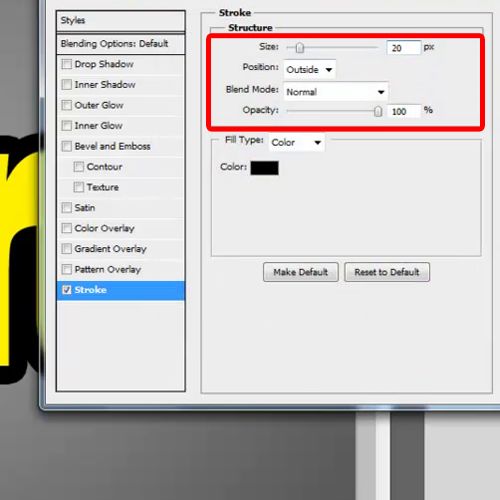Check the Color Overlay box
Screen dimensions: 500x500
click(x=67, y=228)
